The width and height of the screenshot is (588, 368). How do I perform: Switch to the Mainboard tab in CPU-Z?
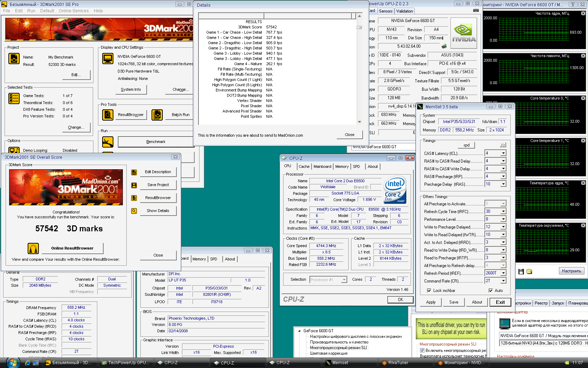322,167
